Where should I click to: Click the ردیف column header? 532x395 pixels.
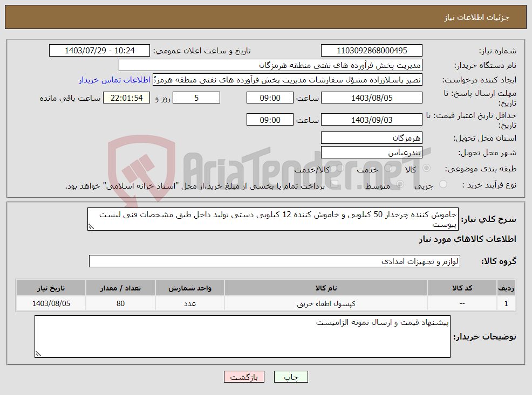point(506,288)
